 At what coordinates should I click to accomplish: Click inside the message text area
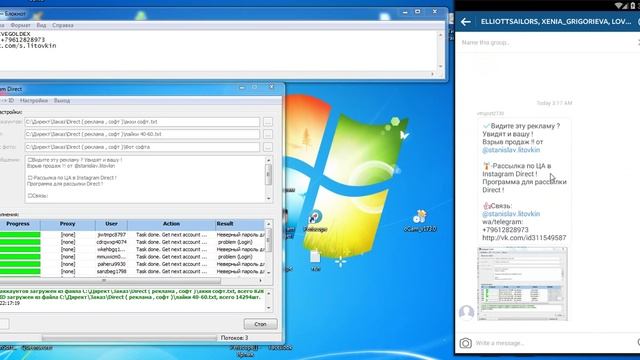click(145, 179)
